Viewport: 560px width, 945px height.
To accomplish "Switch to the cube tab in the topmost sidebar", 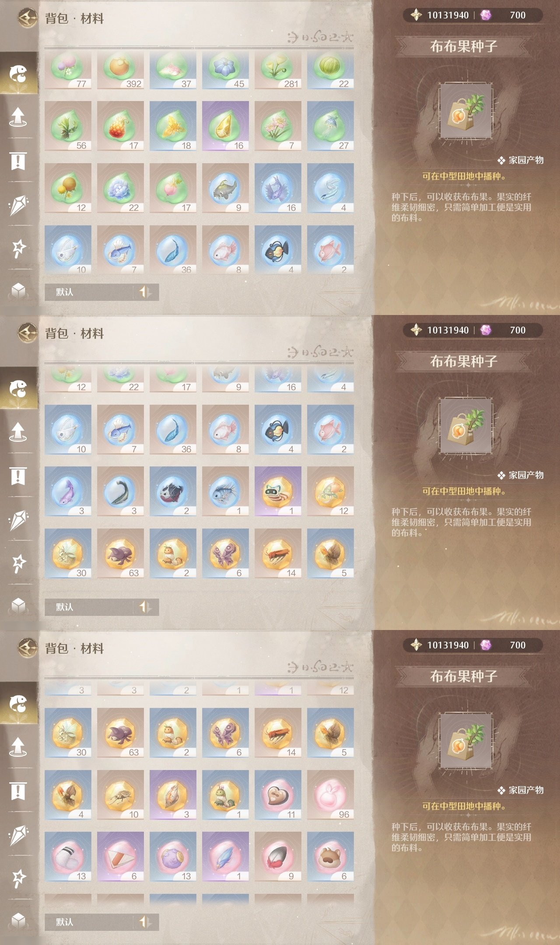I will point(18,290).
